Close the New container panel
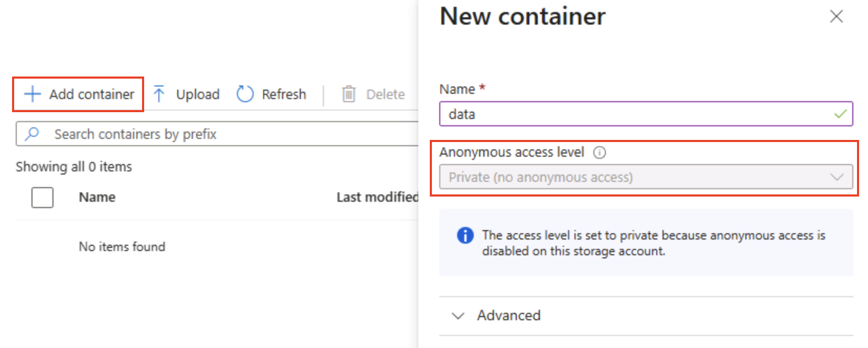This screenshot has width=868, height=348. point(837,16)
